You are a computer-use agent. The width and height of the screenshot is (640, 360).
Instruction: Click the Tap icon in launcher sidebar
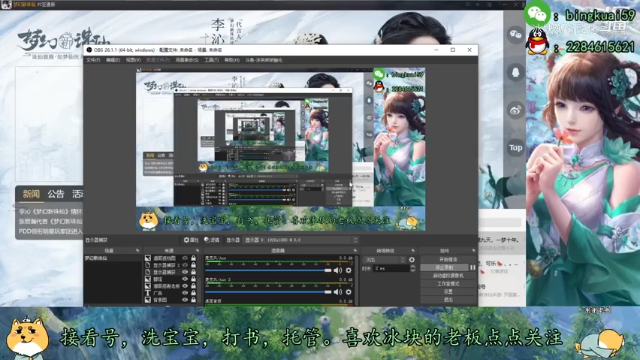[x=515, y=148]
